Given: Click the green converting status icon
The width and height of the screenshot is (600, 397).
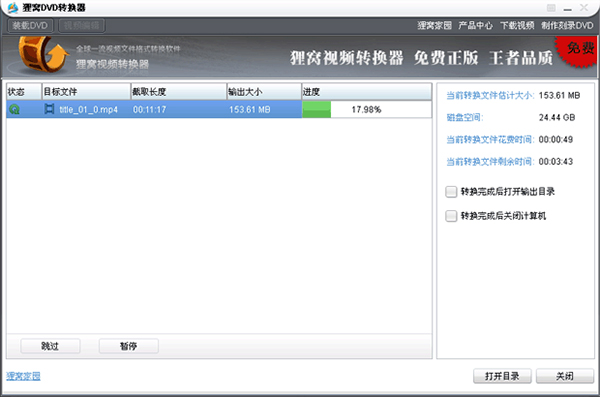Looking at the screenshot, I should (x=15, y=109).
